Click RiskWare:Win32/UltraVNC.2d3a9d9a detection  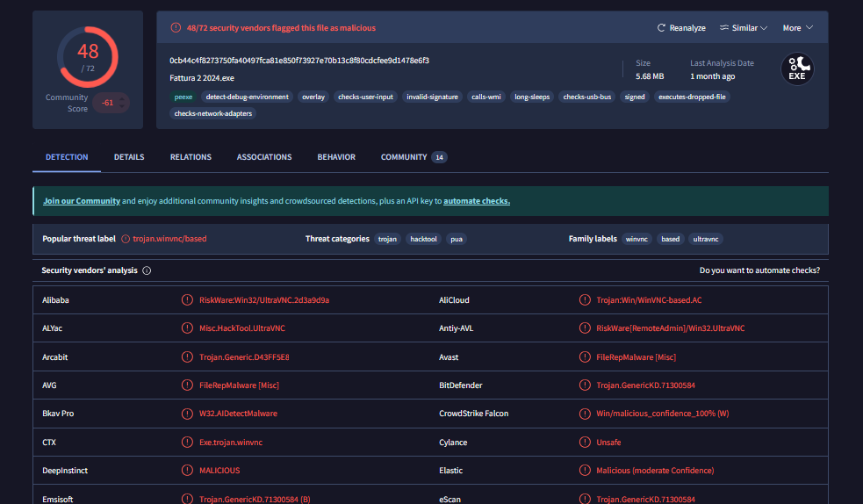pyautogui.click(x=264, y=300)
